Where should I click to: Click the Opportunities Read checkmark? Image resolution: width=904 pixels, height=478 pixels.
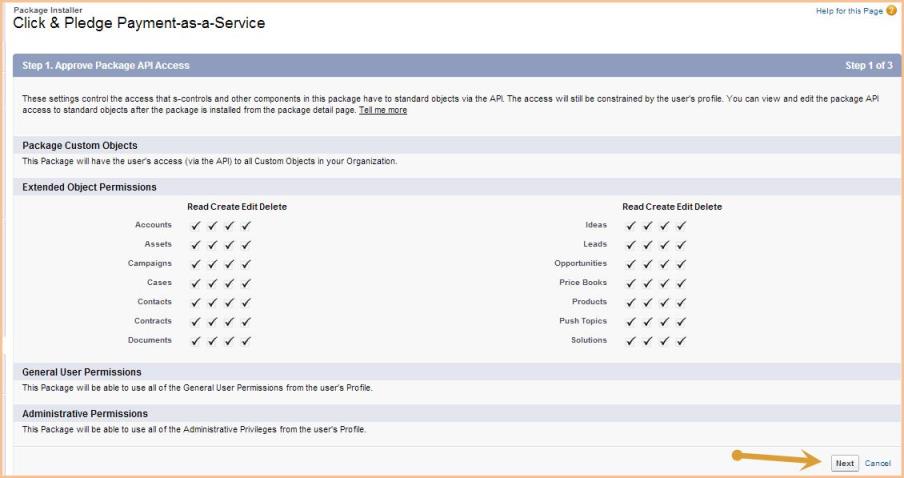[631, 264]
